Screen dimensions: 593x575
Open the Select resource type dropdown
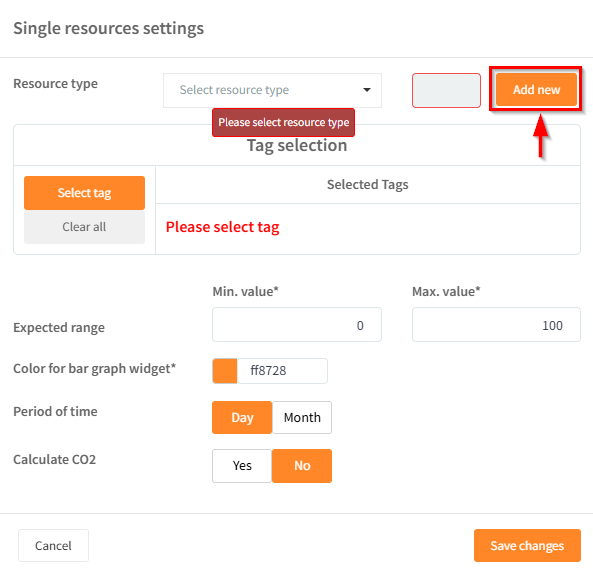click(272, 90)
